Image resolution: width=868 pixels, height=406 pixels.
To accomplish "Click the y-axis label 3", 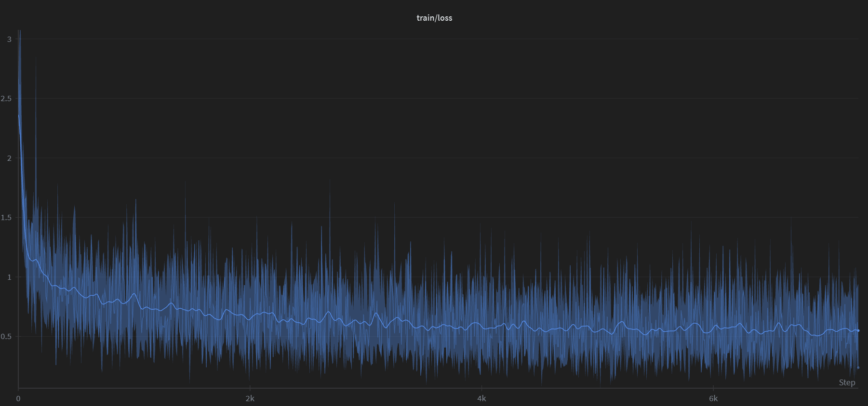I will point(9,39).
